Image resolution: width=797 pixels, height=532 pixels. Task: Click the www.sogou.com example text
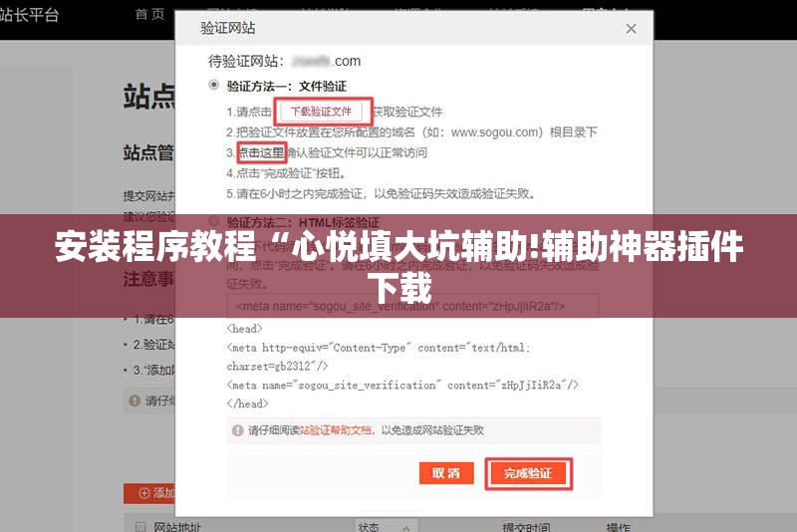[x=494, y=133]
